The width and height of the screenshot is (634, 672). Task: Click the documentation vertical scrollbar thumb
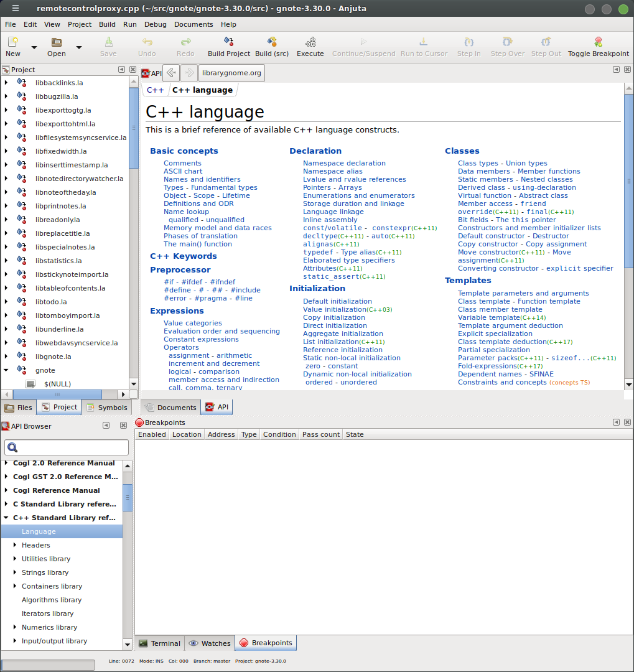pyautogui.click(x=628, y=182)
